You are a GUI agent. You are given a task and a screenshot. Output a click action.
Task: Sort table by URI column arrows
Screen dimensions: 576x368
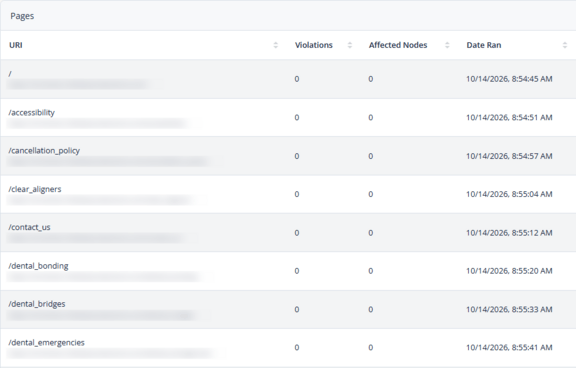pyautogui.click(x=276, y=45)
